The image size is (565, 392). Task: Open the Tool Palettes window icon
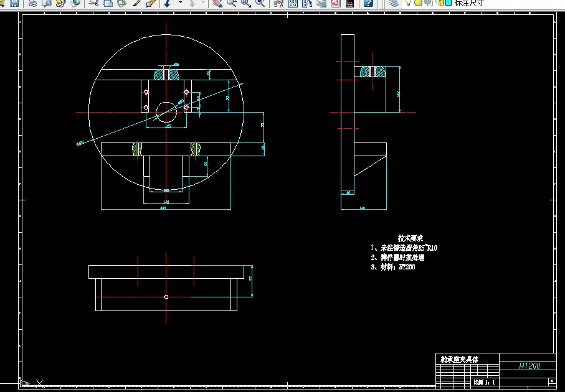click(307, 3)
